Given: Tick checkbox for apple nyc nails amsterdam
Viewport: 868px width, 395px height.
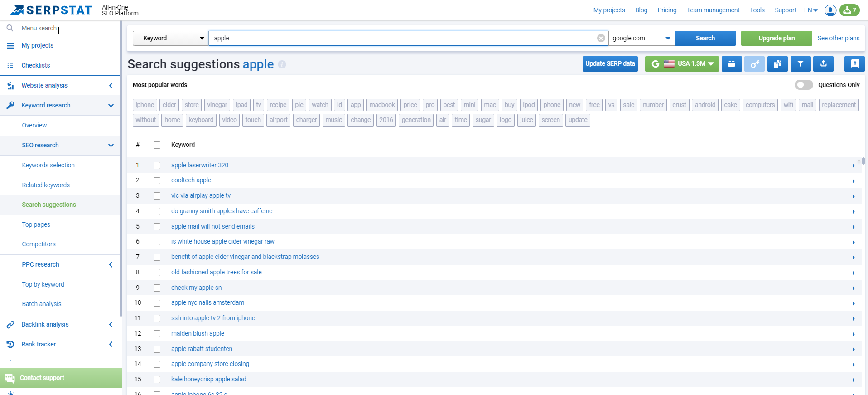Looking at the screenshot, I should point(157,303).
